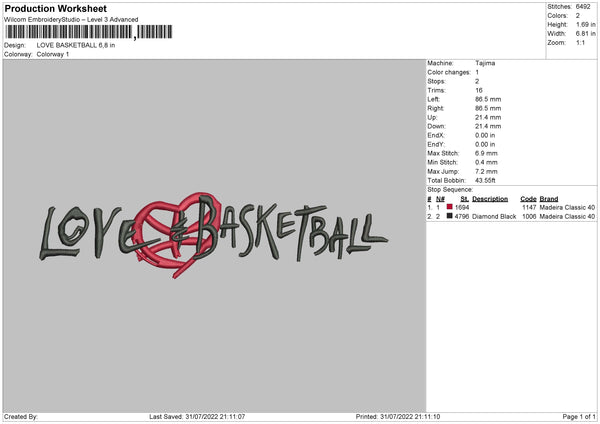Click the 'Right:' label
Image resolution: width=600 pixels, height=424 pixels.
436,108
